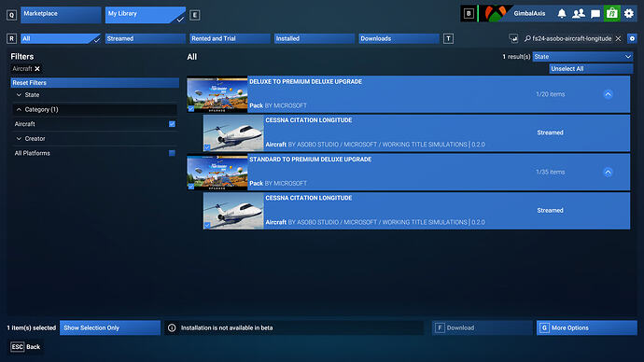This screenshot has width=644, height=362.
Task: Click the search magnifier icon
Action: tap(527, 38)
